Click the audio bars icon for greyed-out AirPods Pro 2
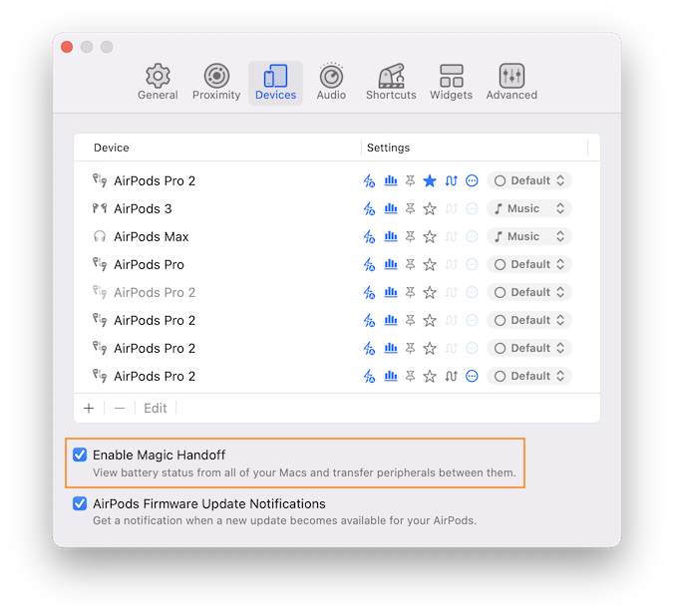The height and width of the screenshot is (616, 673). tap(391, 293)
